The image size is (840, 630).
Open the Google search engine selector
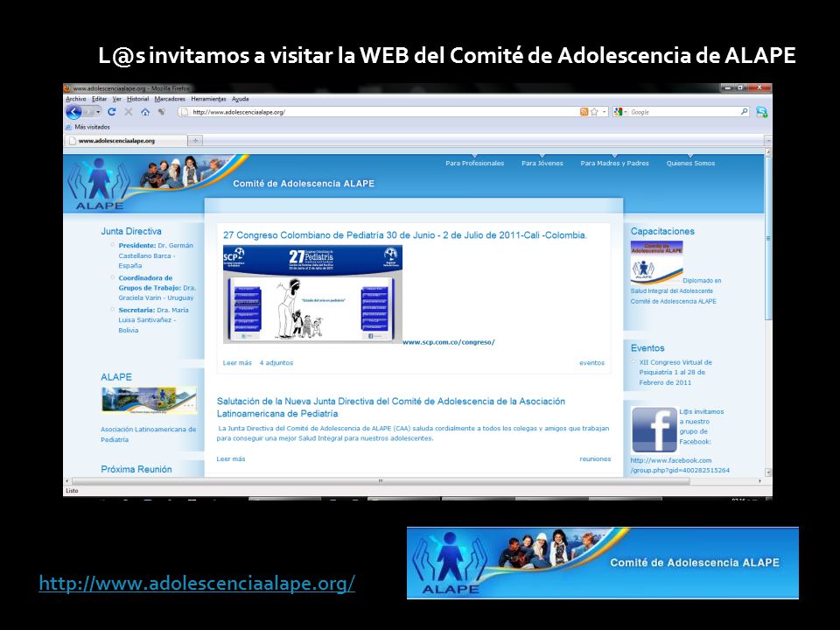click(x=619, y=112)
